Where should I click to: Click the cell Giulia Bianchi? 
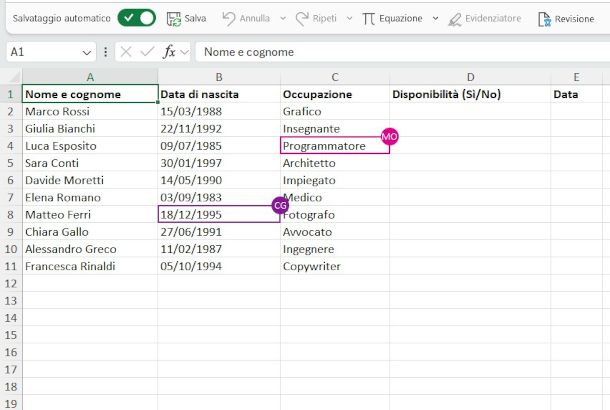[x=90, y=128]
